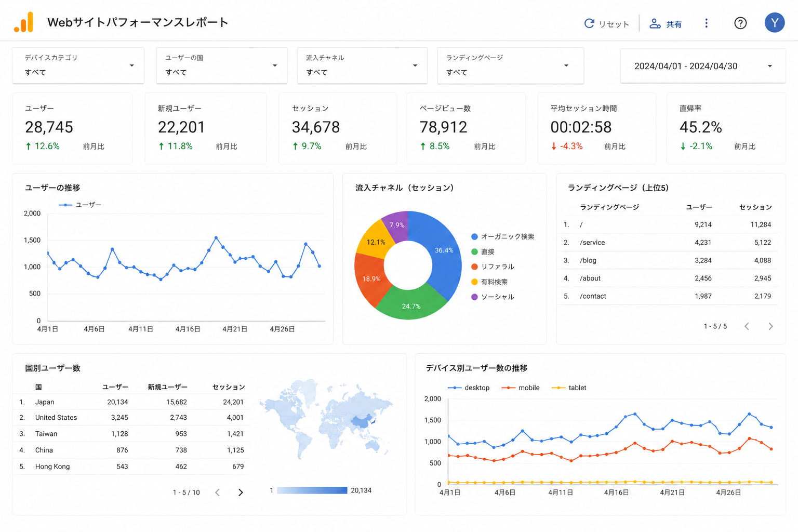Viewport: 798px width, 532px height.
Task: Click the share person icon
Action: 655,23
